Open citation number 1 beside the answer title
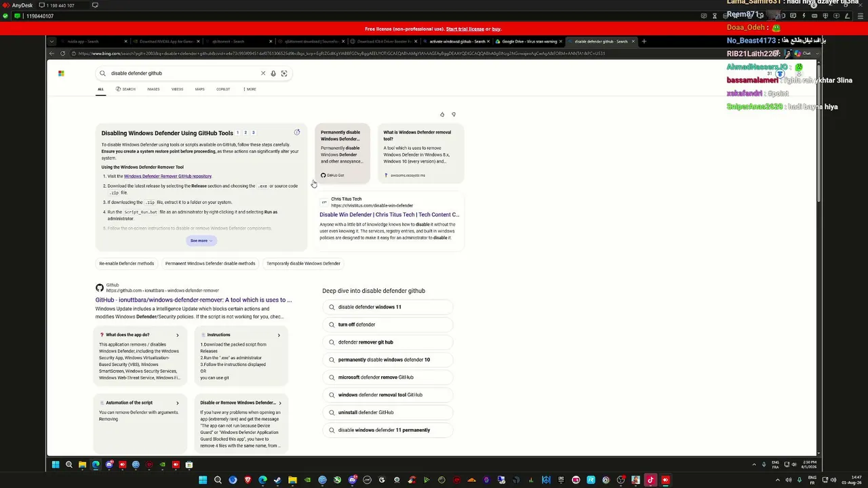Screen dimensions: 868x488 238,133
